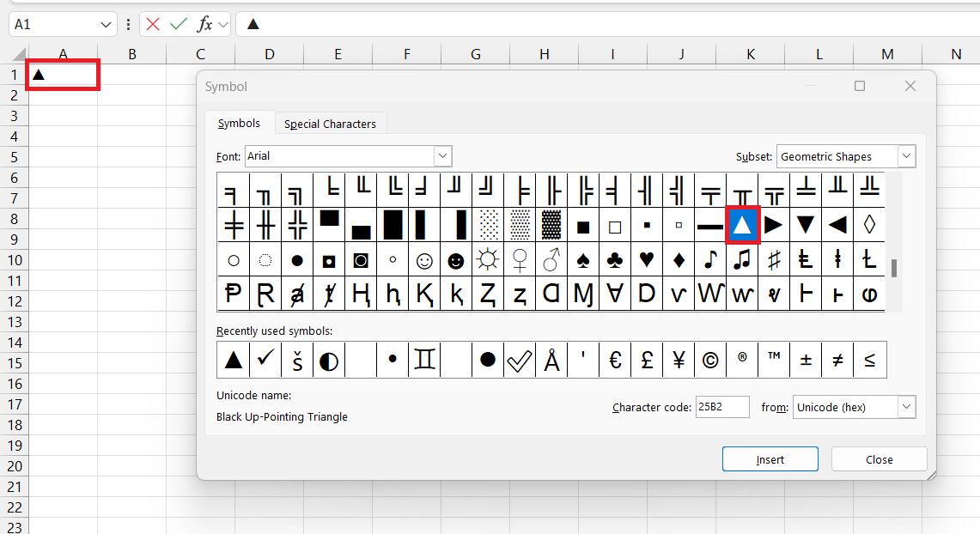This screenshot has width=980, height=534.
Task: Click the half-filled circle in recently used symbols
Action: [329, 359]
